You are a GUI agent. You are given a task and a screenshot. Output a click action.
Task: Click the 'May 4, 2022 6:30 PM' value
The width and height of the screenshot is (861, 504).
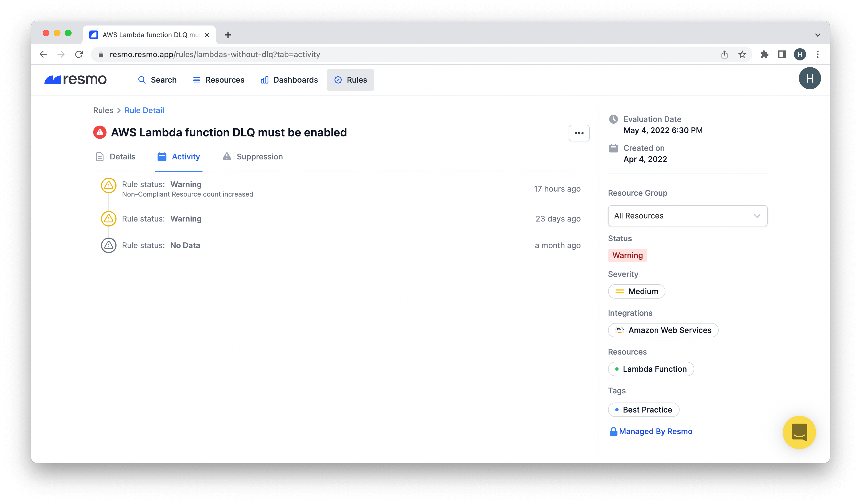663,131
